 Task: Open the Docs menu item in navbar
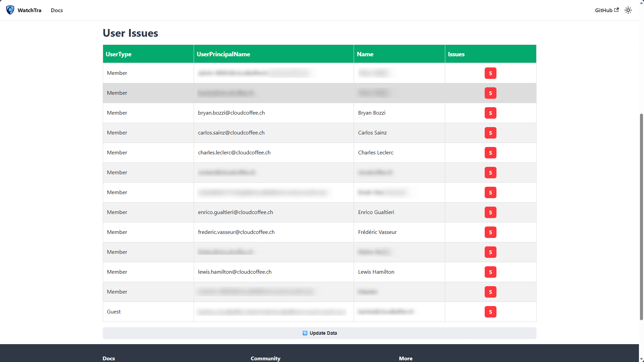(57, 10)
